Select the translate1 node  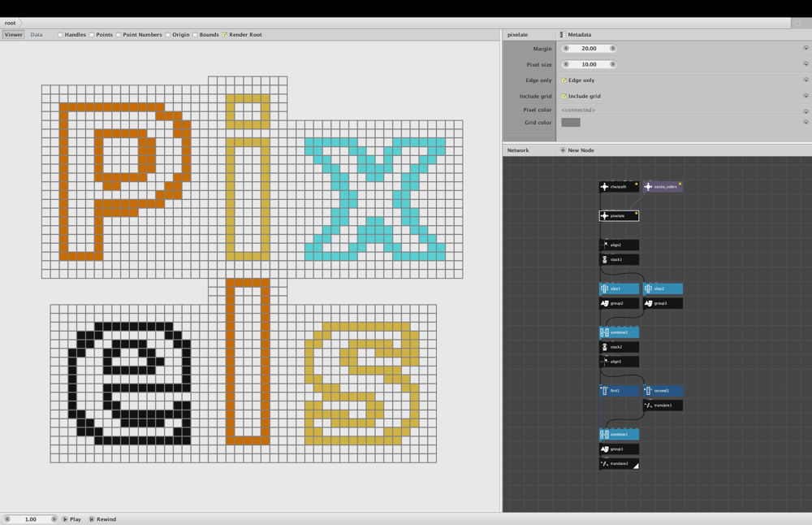click(663, 406)
